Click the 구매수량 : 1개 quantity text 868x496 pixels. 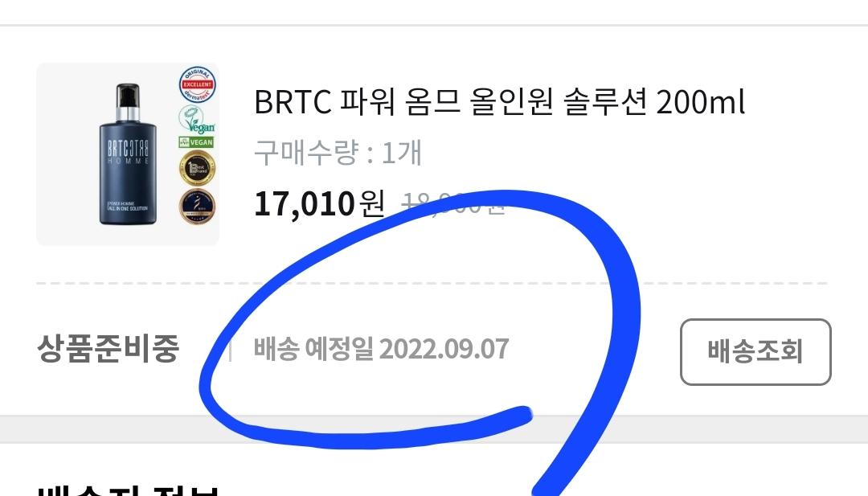pos(338,152)
